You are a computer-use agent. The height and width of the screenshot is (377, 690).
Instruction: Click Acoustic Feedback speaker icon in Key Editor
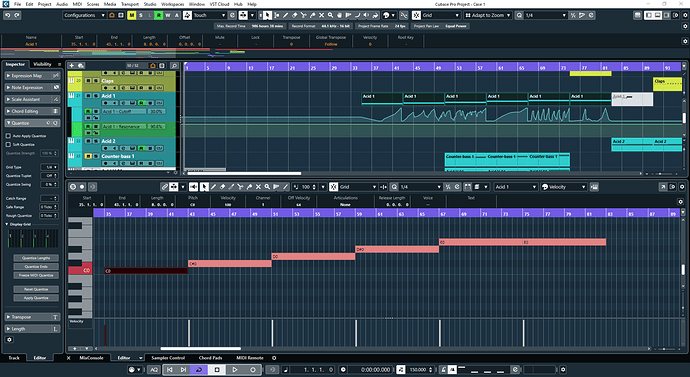click(193, 187)
